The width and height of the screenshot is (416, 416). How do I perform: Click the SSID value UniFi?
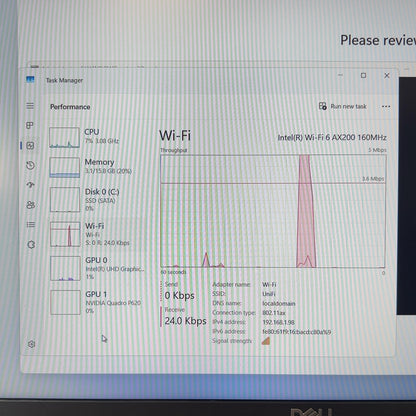[269, 294]
